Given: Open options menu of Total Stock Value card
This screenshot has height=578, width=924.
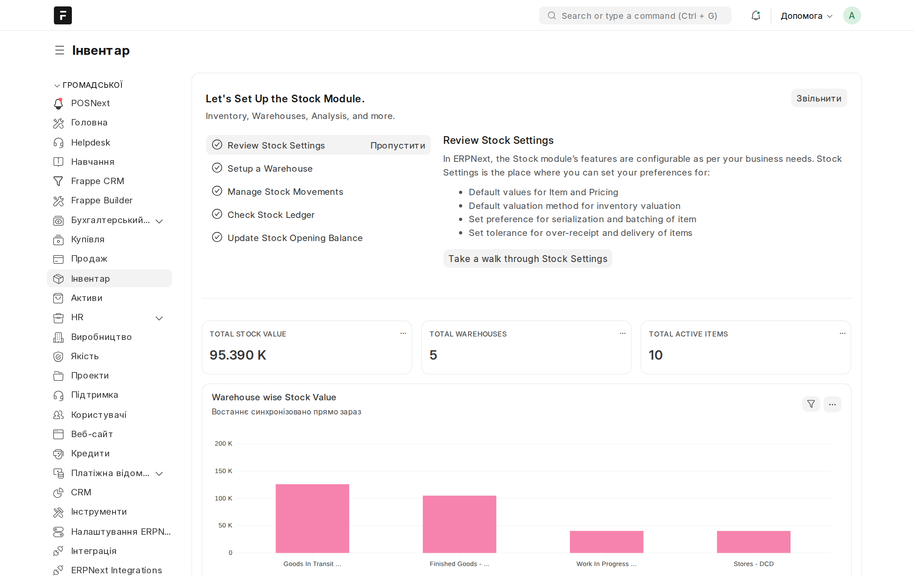Looking at the screenshot, I should [403, 333].
